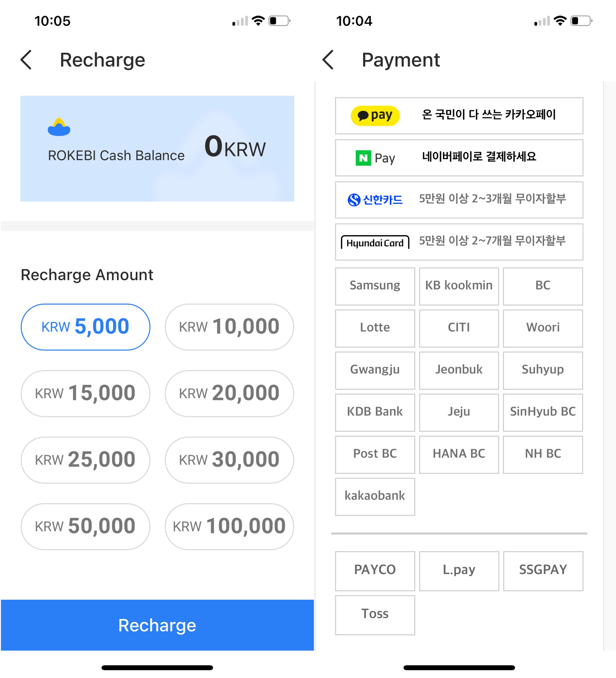Pay using L.pay
Viewport: 616px width, 678px height.
click(459, 571)
